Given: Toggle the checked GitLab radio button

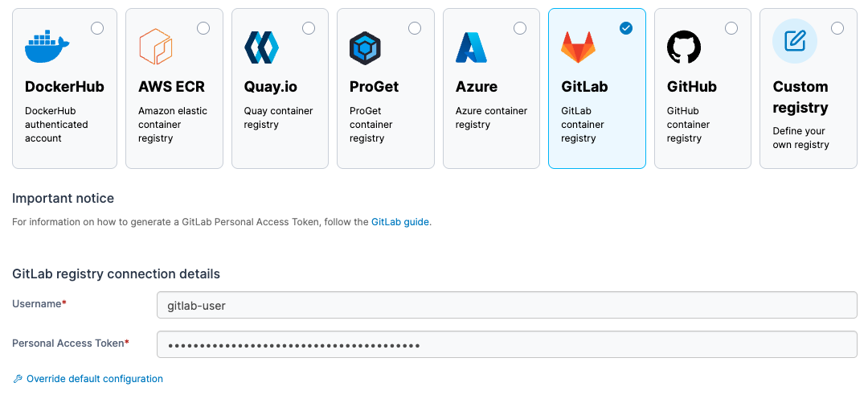Looking at the screenshot, I should pyautogui.click(x=626, y=28).
